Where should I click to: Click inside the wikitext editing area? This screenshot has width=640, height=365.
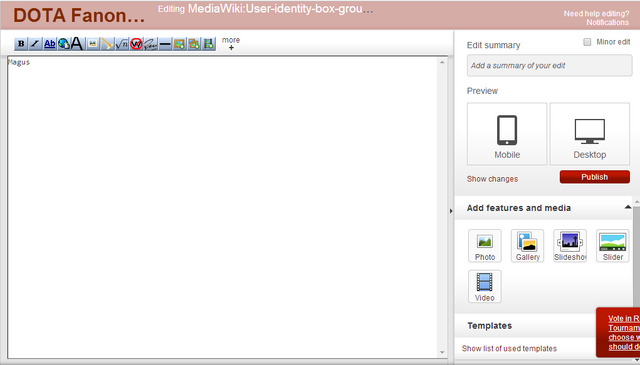tap(222, 207)
